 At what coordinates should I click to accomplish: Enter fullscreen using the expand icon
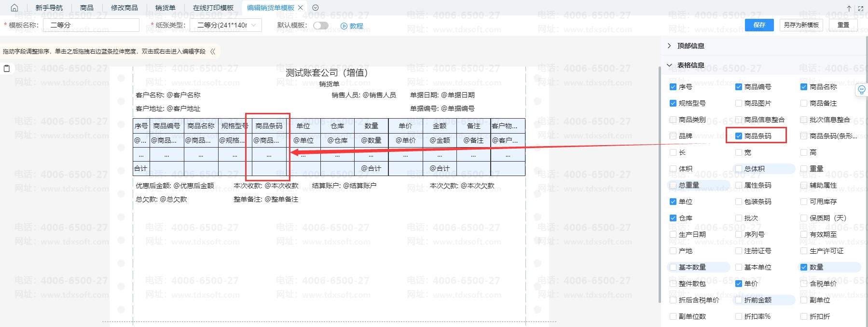coord(860,8)
